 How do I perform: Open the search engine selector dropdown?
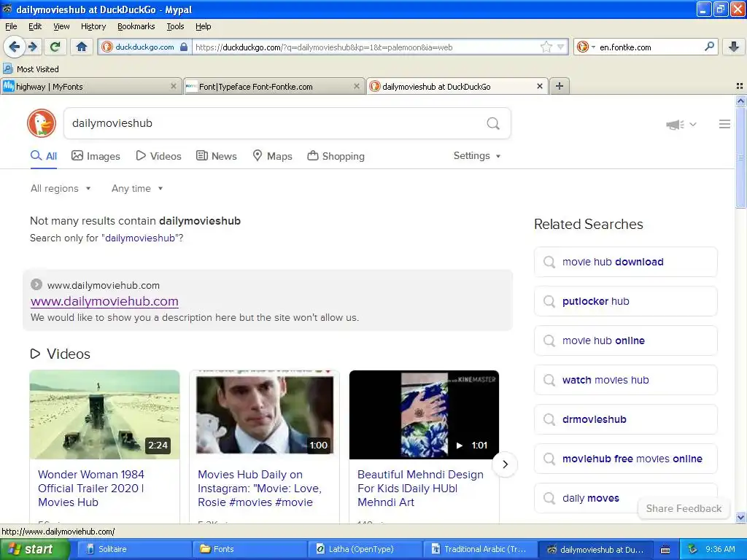(586, 47)
